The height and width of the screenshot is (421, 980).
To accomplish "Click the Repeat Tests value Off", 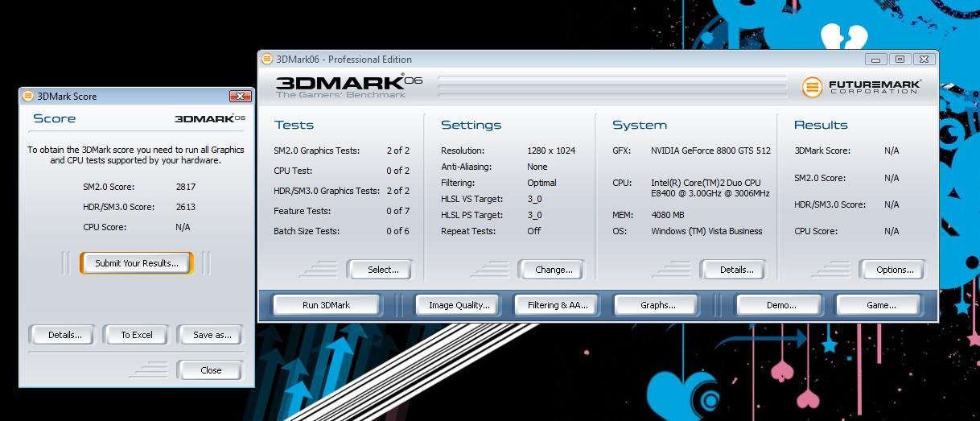I will tap(534, 231).
